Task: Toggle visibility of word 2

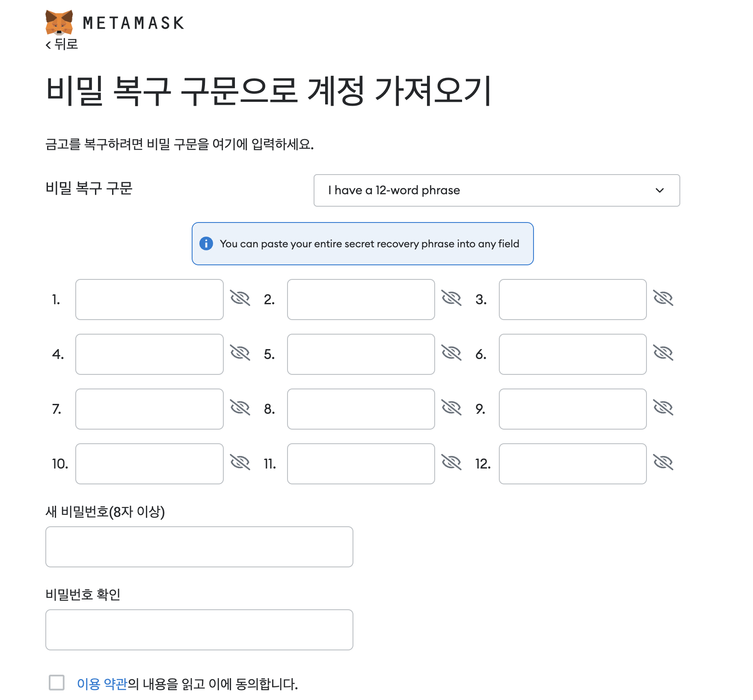Action: [451, 298]
